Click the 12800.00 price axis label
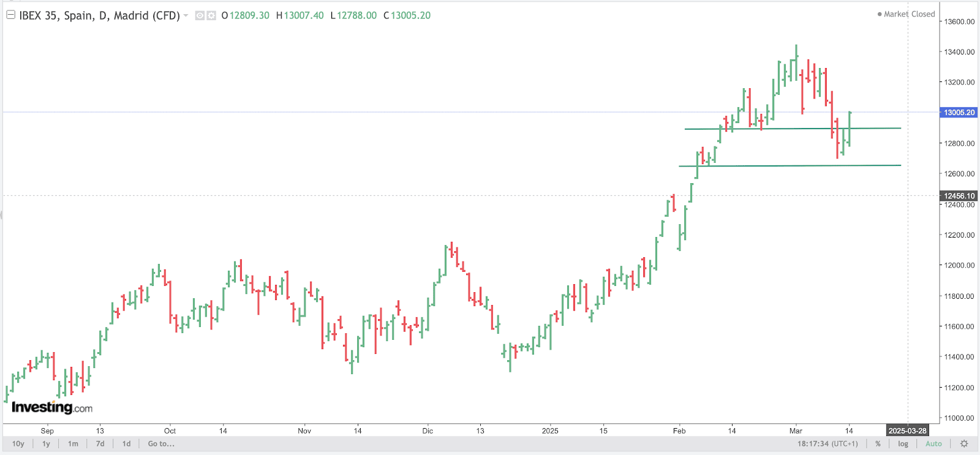 pos(959,143)
